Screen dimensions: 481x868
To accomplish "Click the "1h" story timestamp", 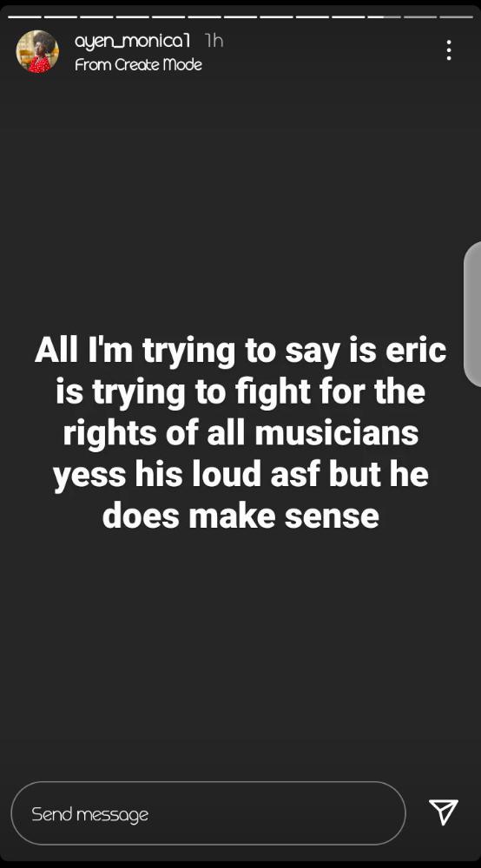I will pos(214,41).
